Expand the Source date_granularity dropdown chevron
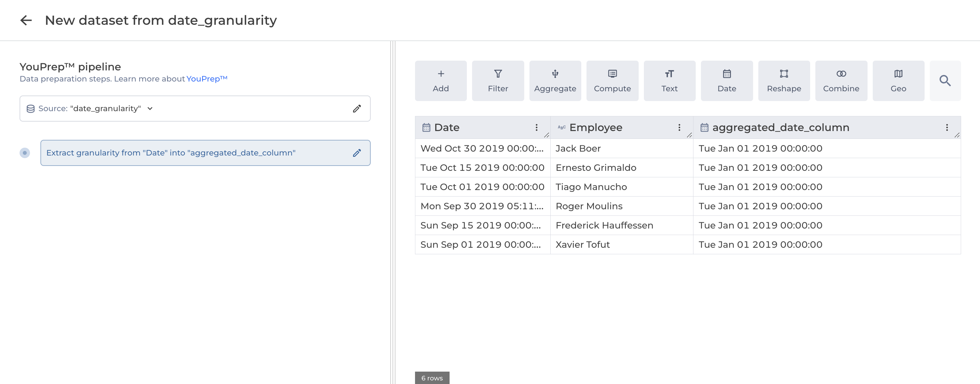980x384 pixels. [x=150, y=109]
